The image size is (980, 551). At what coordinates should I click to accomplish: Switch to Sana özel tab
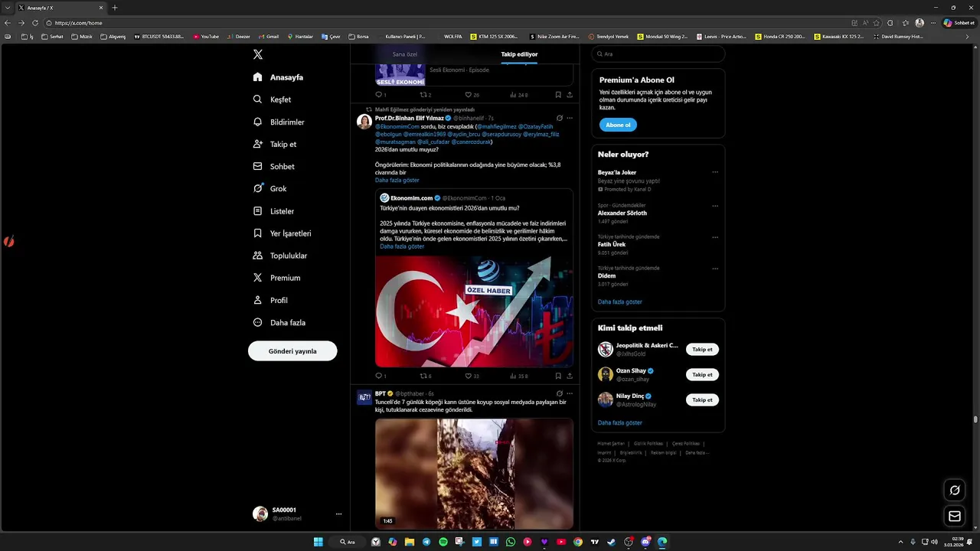tap(405, 54)
